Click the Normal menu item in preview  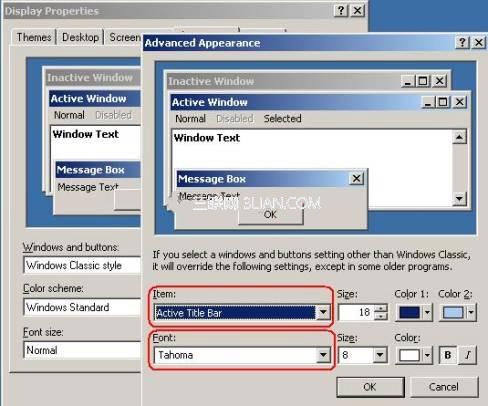coord(190,119)
